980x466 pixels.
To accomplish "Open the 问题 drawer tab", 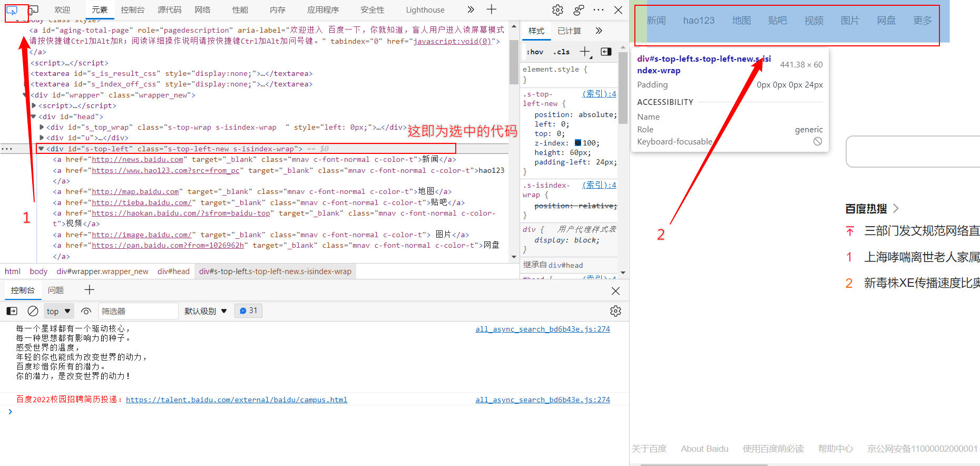I will (x=56, y=290).
